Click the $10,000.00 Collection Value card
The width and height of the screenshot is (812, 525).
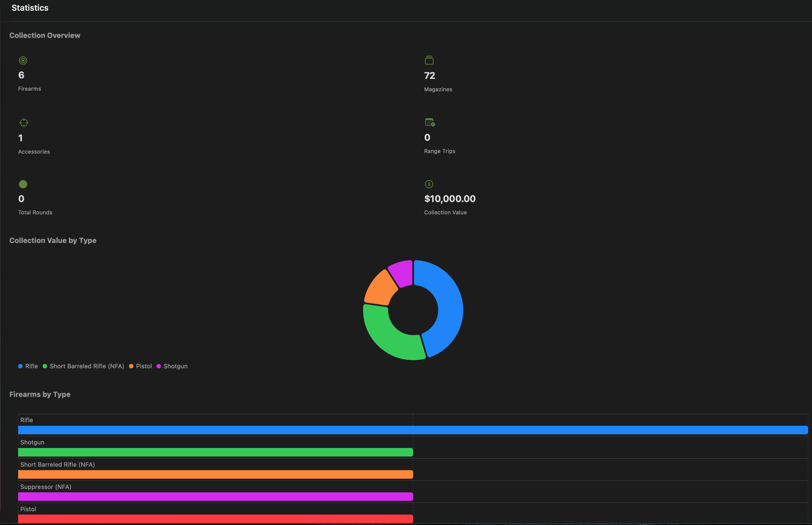pos(450,199)
